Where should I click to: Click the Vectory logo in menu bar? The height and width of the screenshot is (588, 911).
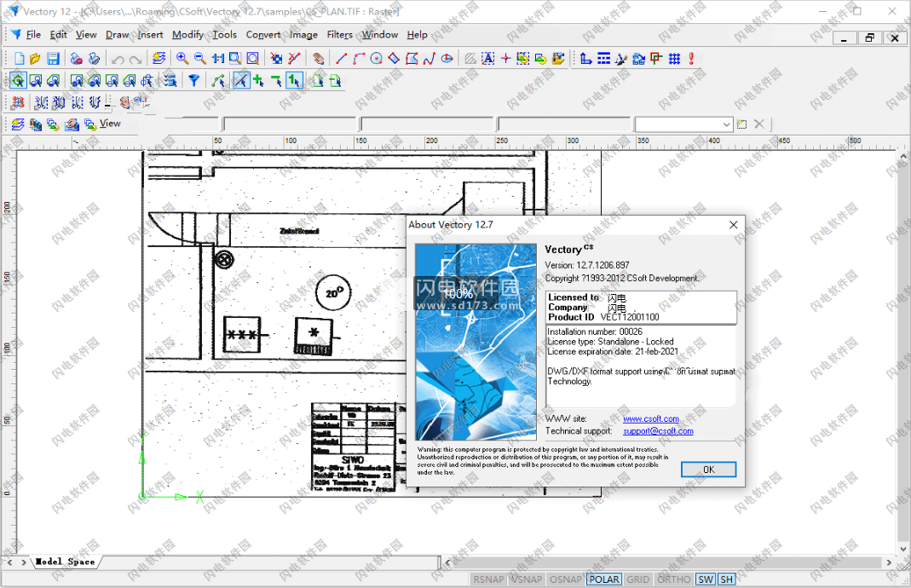[x=15, y=34]
